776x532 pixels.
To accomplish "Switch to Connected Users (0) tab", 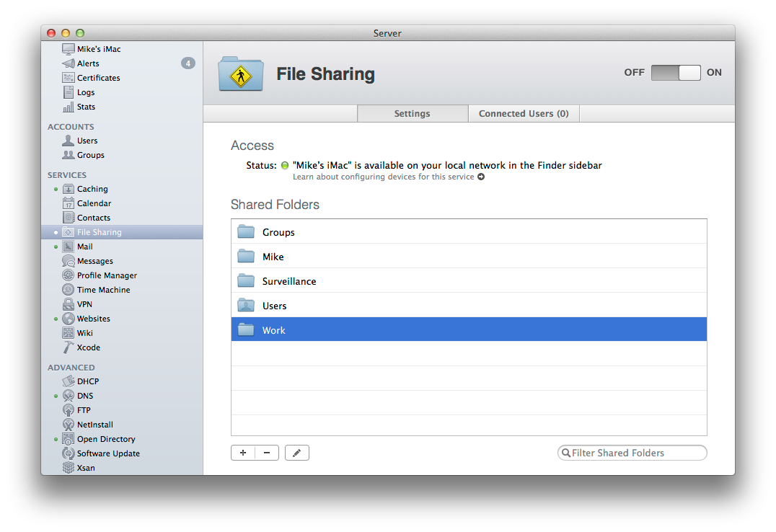I will (x=524, y=113).
